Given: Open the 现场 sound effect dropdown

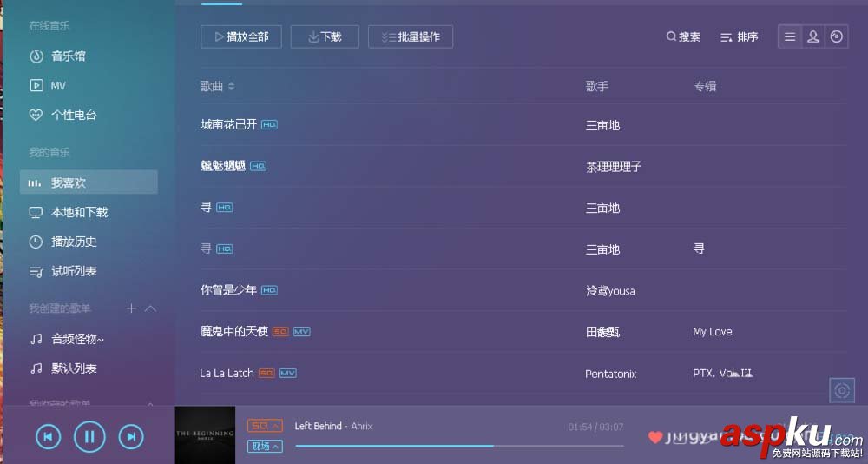Looking at the screenshot, I should click(x=265, y=446).
